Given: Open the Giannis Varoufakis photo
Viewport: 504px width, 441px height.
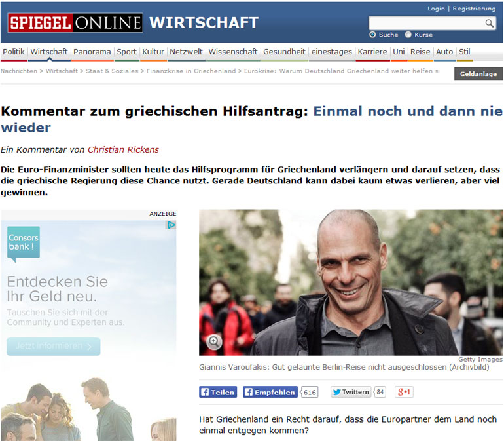Looking at the screenshot, I should click(x=351, y=282).
